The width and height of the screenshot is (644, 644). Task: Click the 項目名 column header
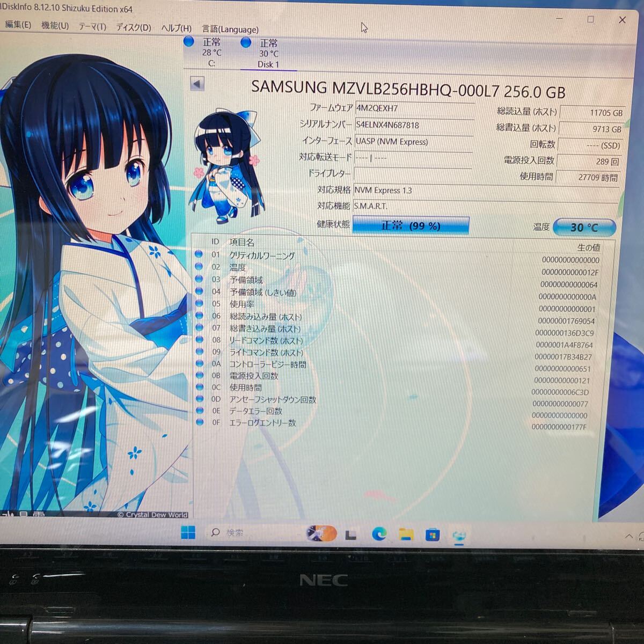pyautogui.click(x=241, y=243)
